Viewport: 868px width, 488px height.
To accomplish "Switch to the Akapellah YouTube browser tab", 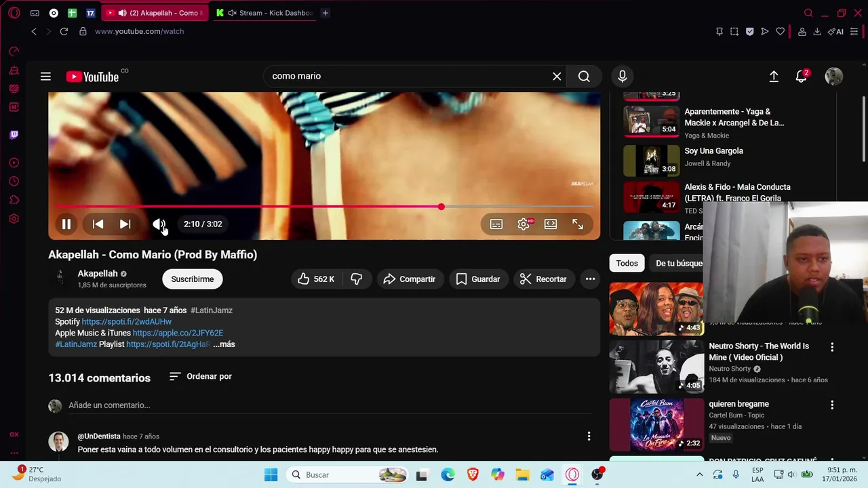I will coord(156,13).
